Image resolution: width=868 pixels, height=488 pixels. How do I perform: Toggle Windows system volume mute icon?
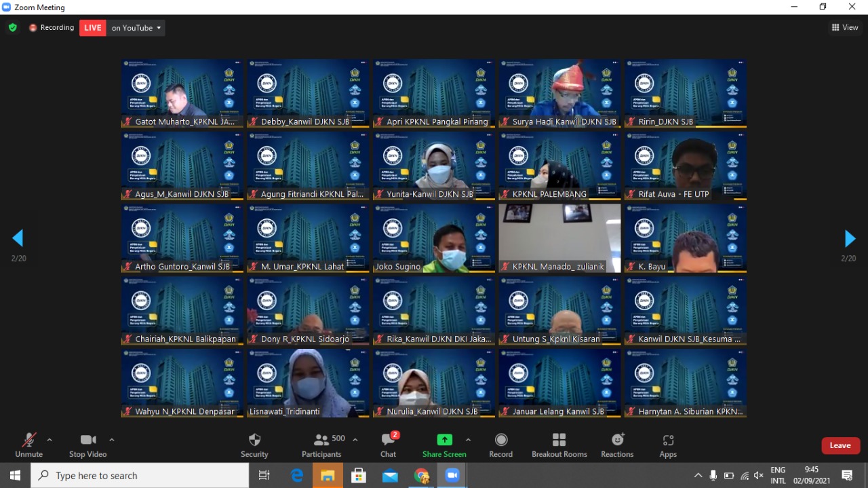759,476
